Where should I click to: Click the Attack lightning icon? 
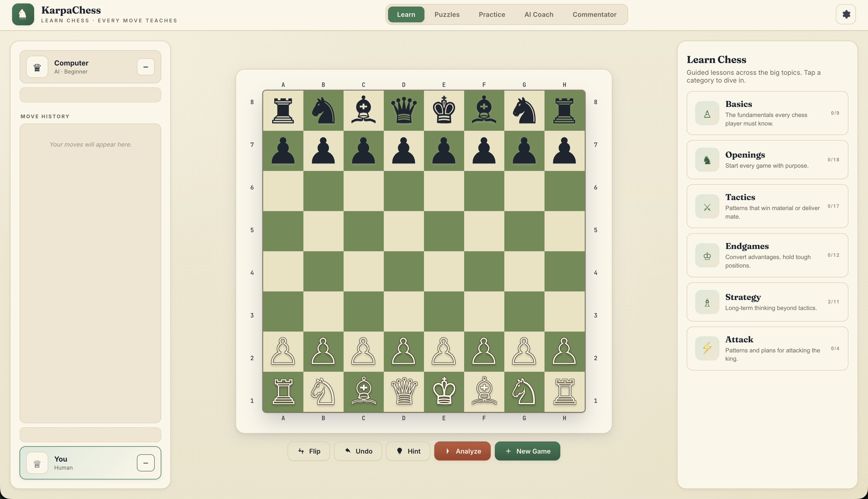(x=707, y=348)
